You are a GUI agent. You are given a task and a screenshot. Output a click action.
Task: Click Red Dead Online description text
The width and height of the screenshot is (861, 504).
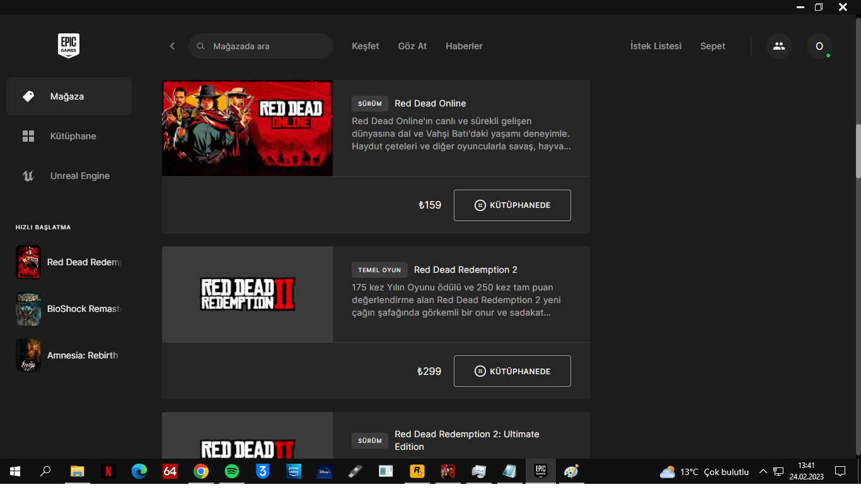(461, 134)
